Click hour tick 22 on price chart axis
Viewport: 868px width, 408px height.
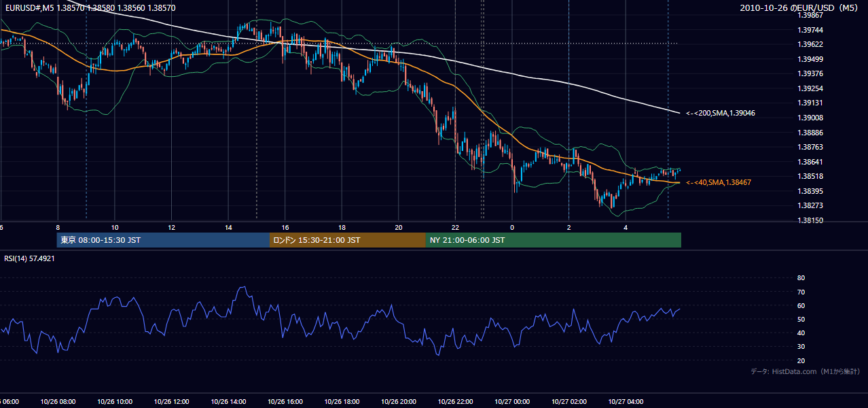(x=455, y=228)
